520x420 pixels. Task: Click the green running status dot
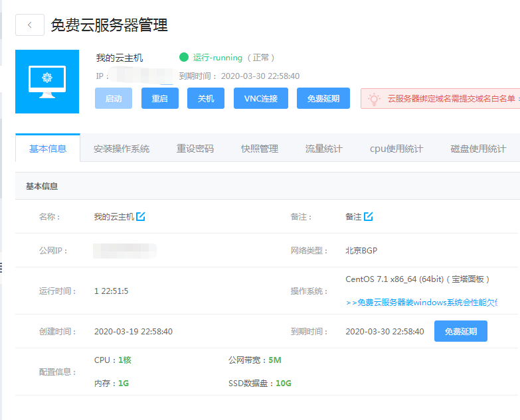tap(184, 57)
